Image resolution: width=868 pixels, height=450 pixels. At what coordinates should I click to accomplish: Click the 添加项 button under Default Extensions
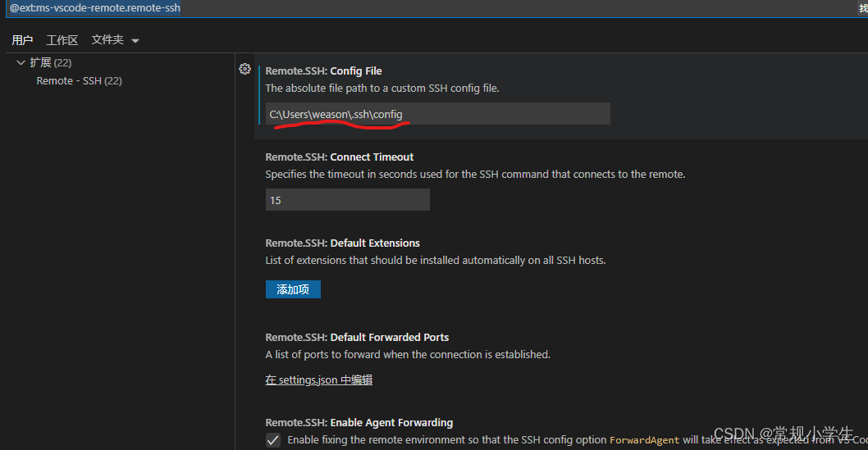coord(293,289)
